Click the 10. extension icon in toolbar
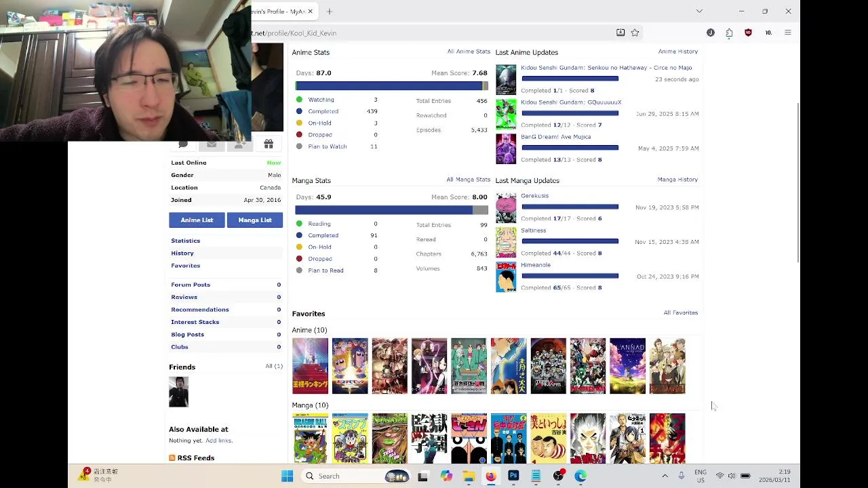Viewport: 868px width, 488px height. pos(768,33)
